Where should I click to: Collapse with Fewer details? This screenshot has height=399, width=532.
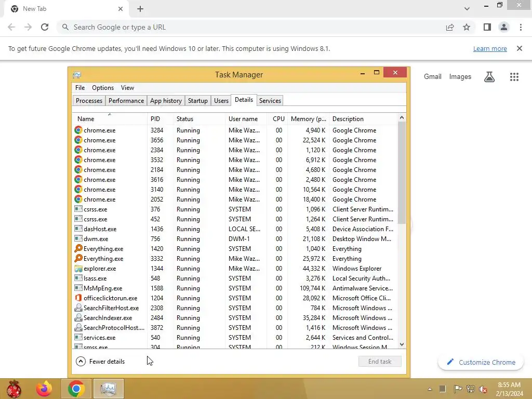(100, 362)
